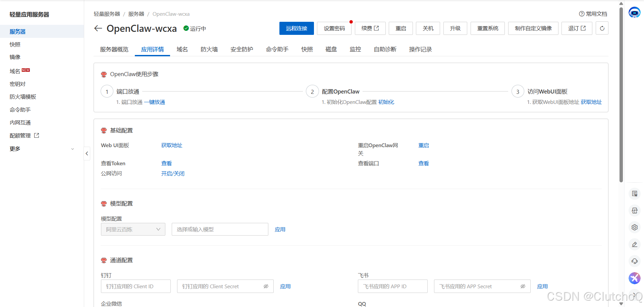Click 获取地址 link in step 3

click(591, 102)
